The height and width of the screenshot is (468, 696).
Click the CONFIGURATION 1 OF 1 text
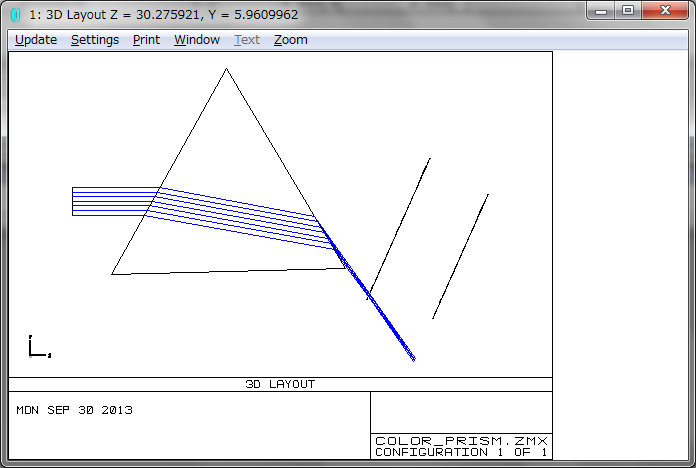coord(461,452)
